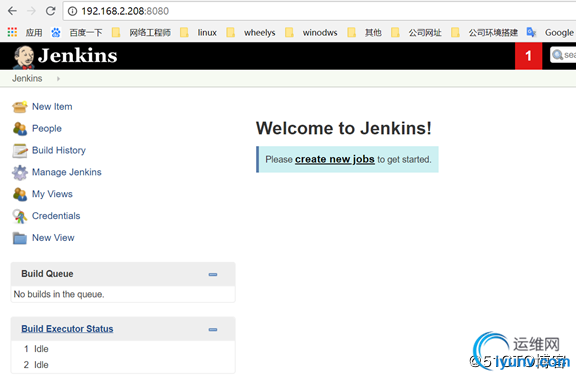The image size is (576, 378).
Task: Open the Build Executor Status link
Action: [67, 329]
